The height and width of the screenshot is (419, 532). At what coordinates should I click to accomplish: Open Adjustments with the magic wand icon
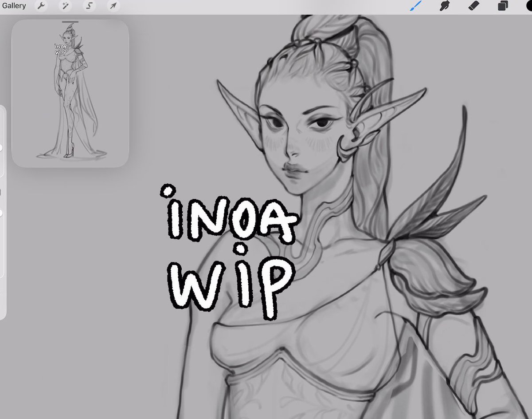point(65,6)
